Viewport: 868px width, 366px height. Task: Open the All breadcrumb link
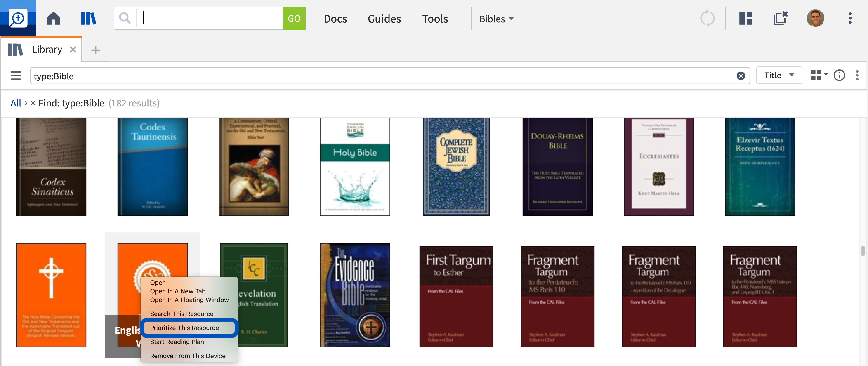16,103
